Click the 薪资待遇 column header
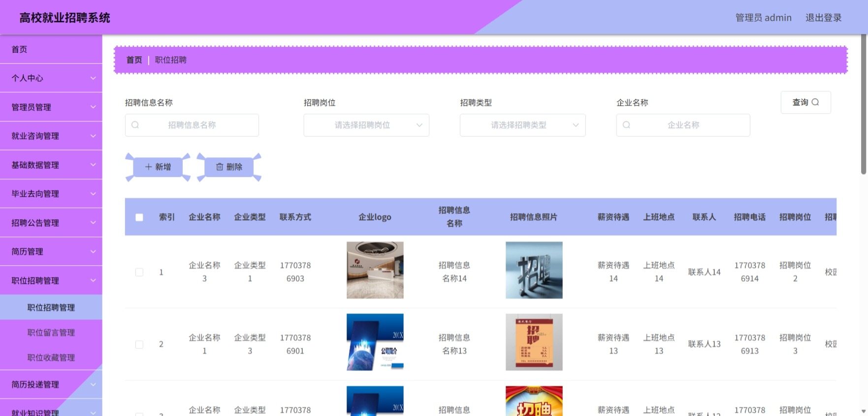Viewport: 868px width, 416px height. 613,217
